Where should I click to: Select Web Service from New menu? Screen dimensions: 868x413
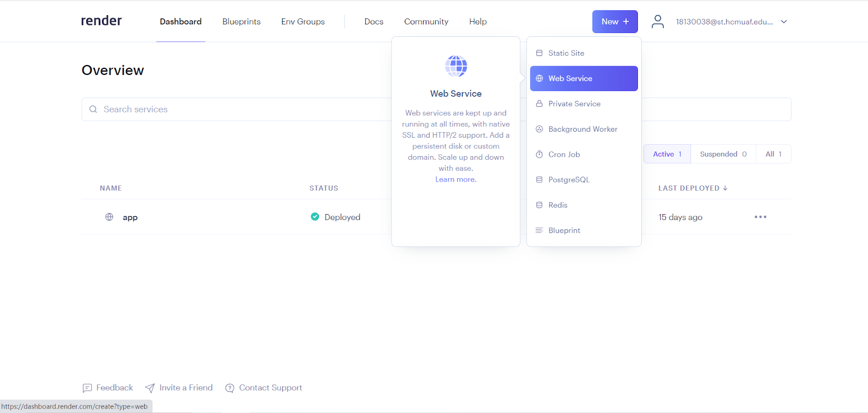[584, 79]
